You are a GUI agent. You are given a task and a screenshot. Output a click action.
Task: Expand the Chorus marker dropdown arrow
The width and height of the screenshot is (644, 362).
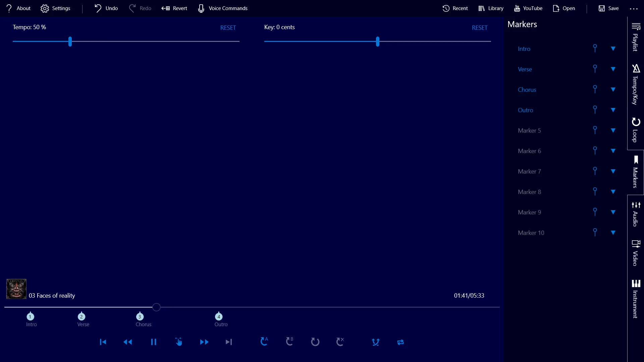coord(613,89)
